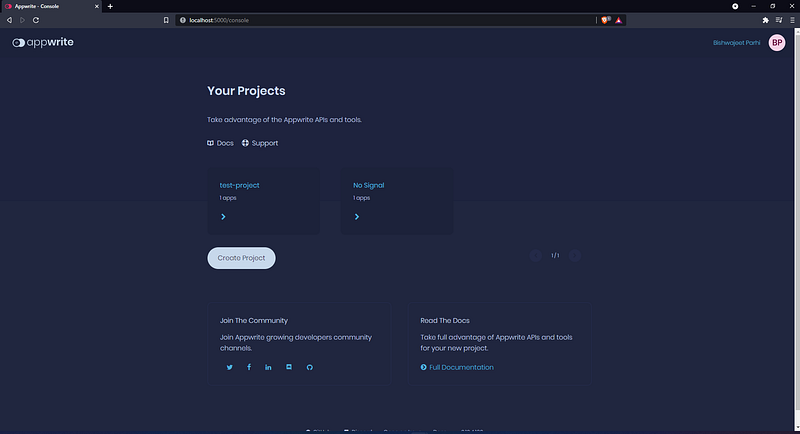Click the bookmark icon

pyautogui.click(x=166, y=20)
